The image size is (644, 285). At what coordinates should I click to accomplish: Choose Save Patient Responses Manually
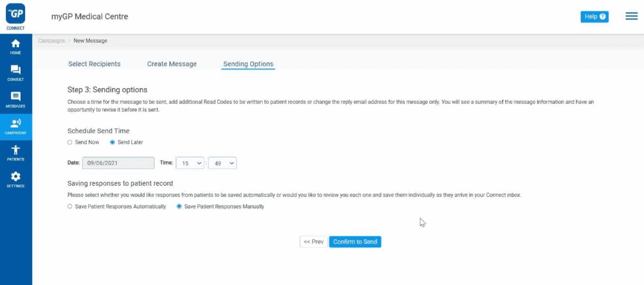(179, 206)
